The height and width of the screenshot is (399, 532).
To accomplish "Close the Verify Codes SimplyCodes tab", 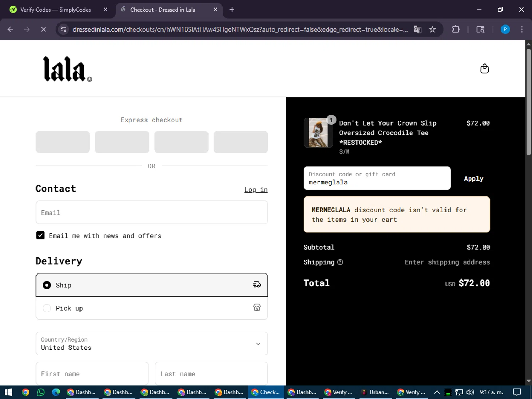I will (105, 10).
